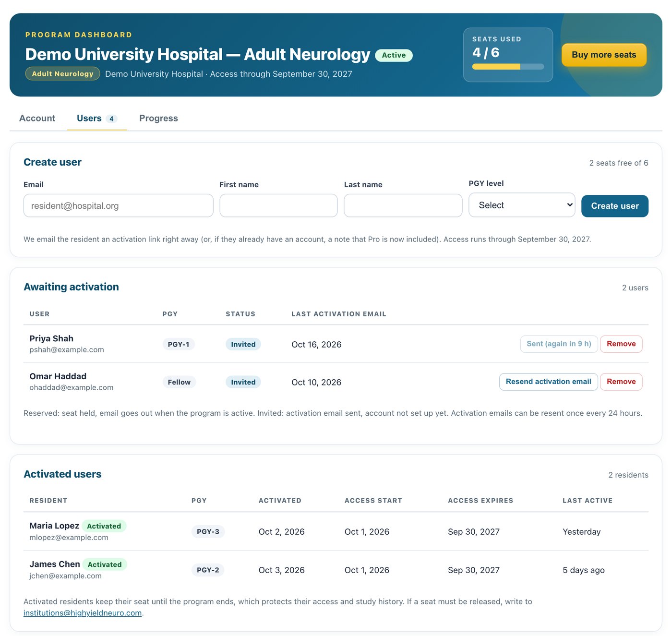Screen dimensions: 672x636
Task: Click Fellow badge in Omar Haddad row
Action: (x=179, y=382)
